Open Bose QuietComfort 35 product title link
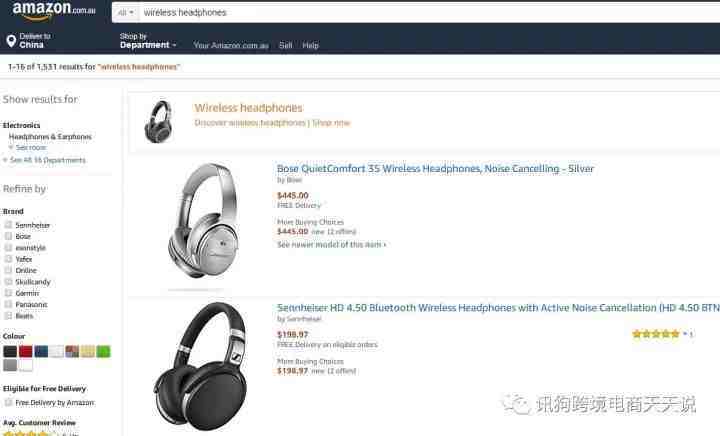 click(x=435, y=169)
